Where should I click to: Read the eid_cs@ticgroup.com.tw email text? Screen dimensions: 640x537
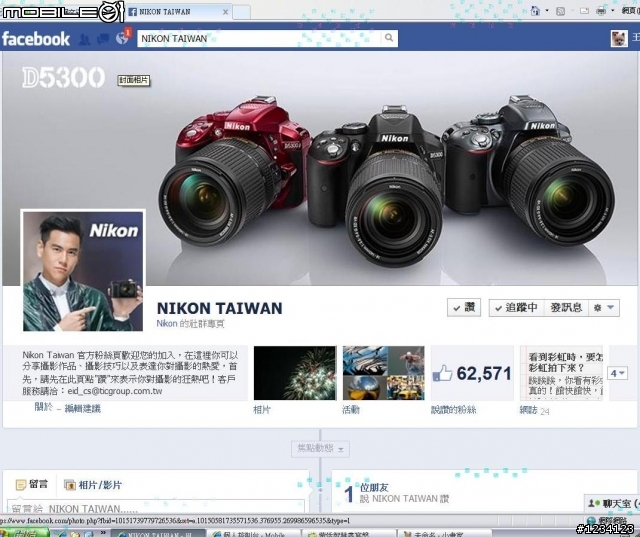(x=115, y=391)
